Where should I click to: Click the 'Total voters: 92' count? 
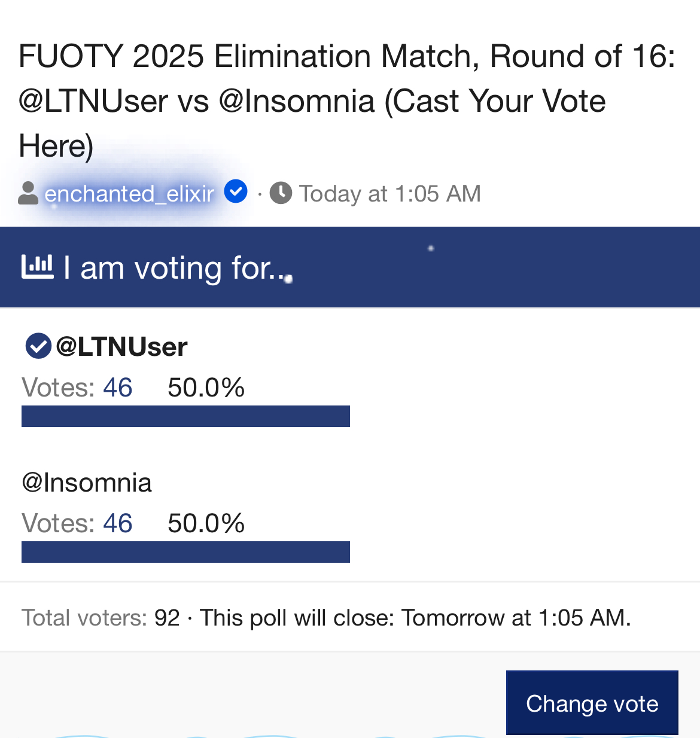[101, 618]
